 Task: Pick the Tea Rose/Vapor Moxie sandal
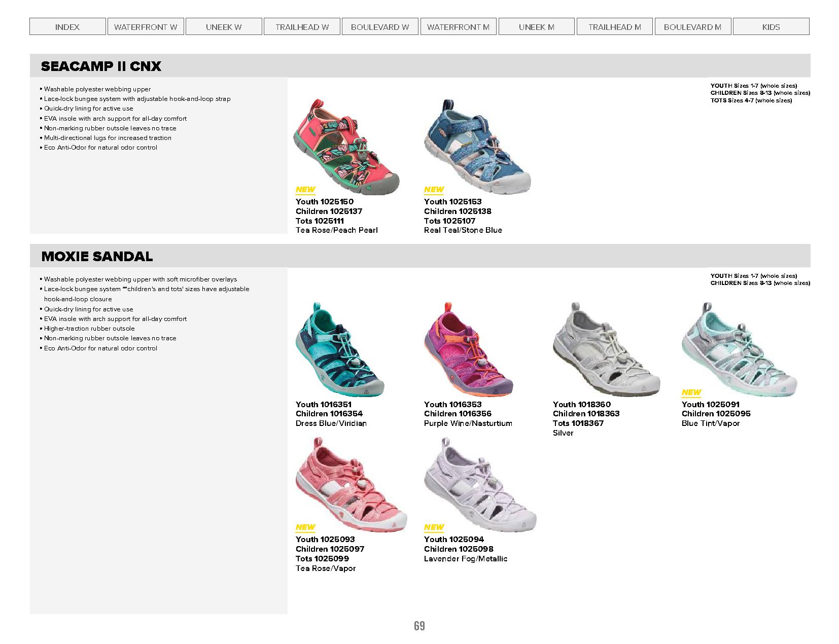351,484
